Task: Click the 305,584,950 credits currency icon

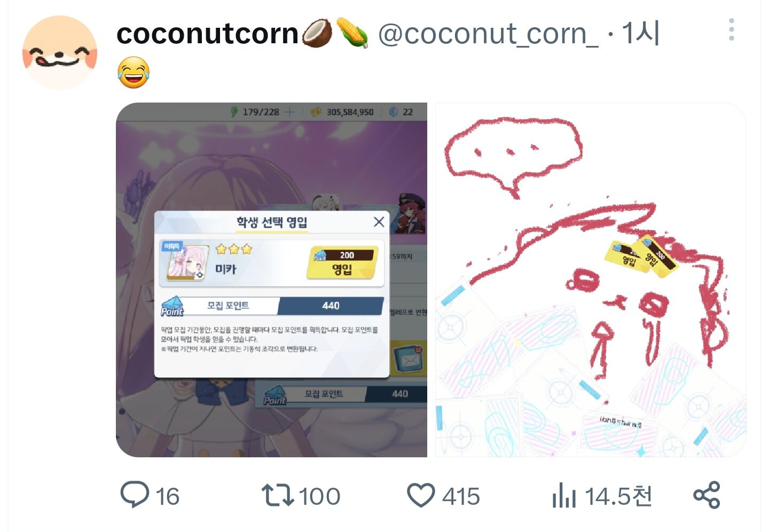Action: pyautogui.click(x=317, y=112)
